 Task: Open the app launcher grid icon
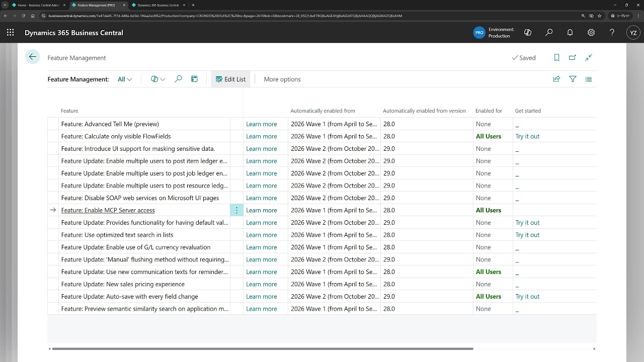(x=10, y=32)
